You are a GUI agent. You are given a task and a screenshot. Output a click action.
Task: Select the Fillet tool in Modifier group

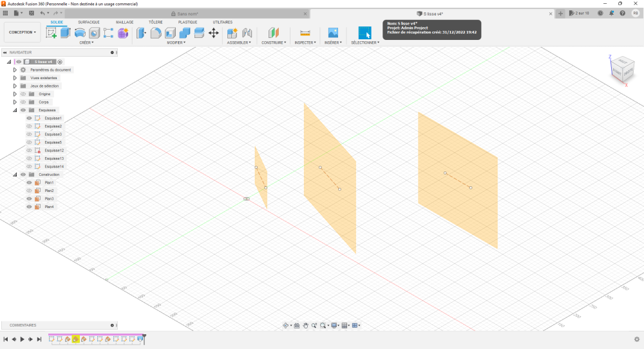[156, 33]
